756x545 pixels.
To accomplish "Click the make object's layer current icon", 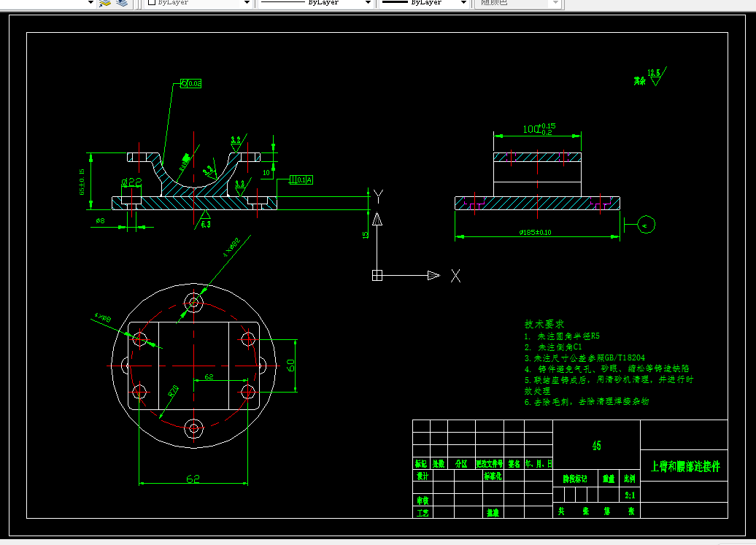I will [x=105, y=2].
